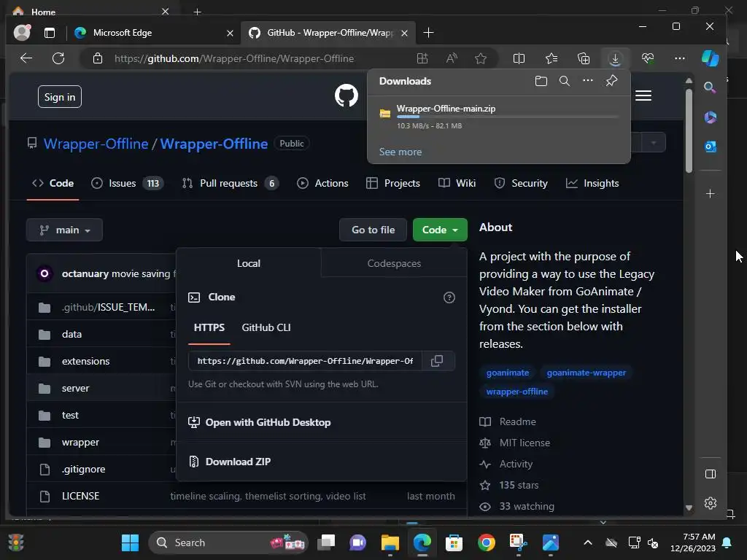Switch to the Codespaces tab
Image resolution: width=747 pixels, height=560 pixels.
pyautogui.click(x=394, y=263)
